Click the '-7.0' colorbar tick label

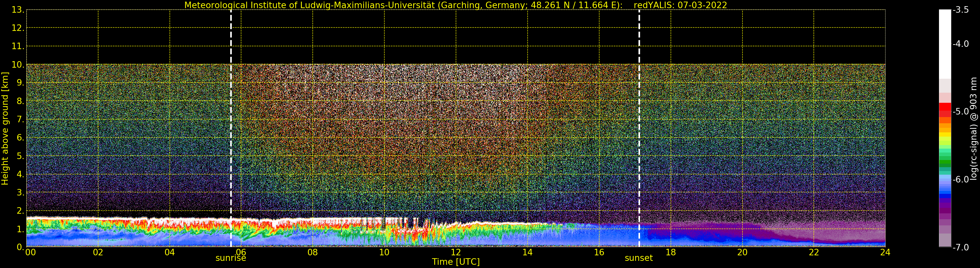point(960,247)
